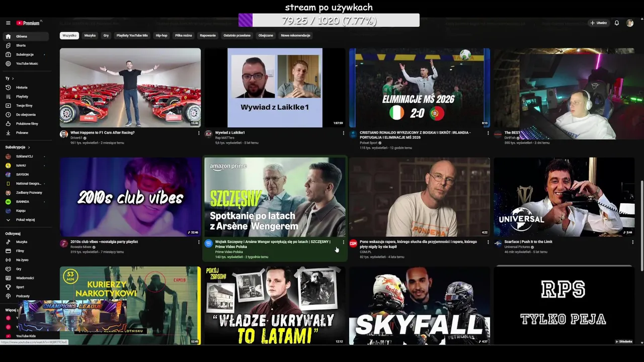Screen dimensions: 644x362
Task: Play Kurierzy Narkotykowi thumbnail
Action: pos(130,306)
